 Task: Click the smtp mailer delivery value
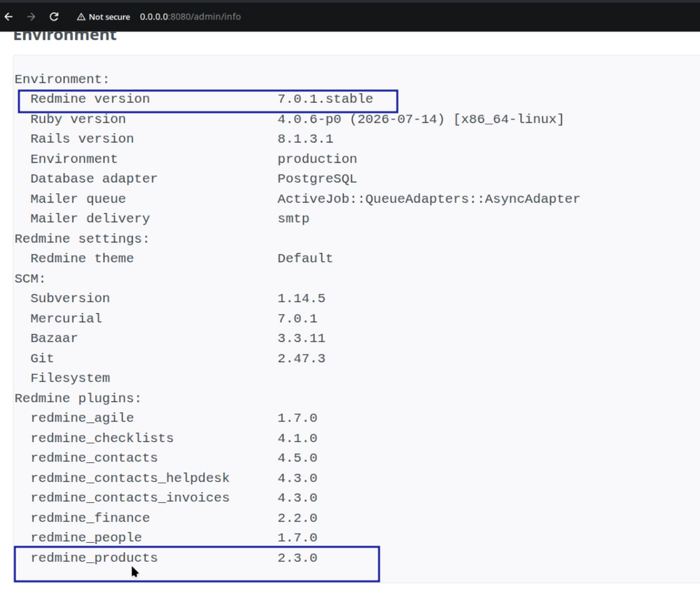[293, 218]
